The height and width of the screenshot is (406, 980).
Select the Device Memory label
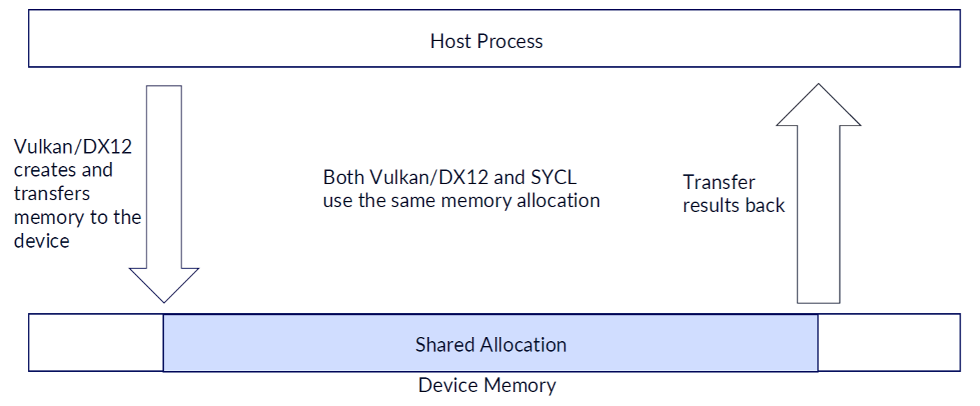click(487, 385)
